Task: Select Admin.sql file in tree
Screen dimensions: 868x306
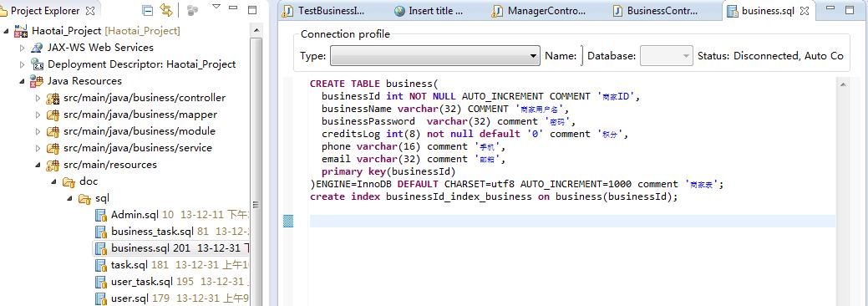Action: (x=135, y=215)
